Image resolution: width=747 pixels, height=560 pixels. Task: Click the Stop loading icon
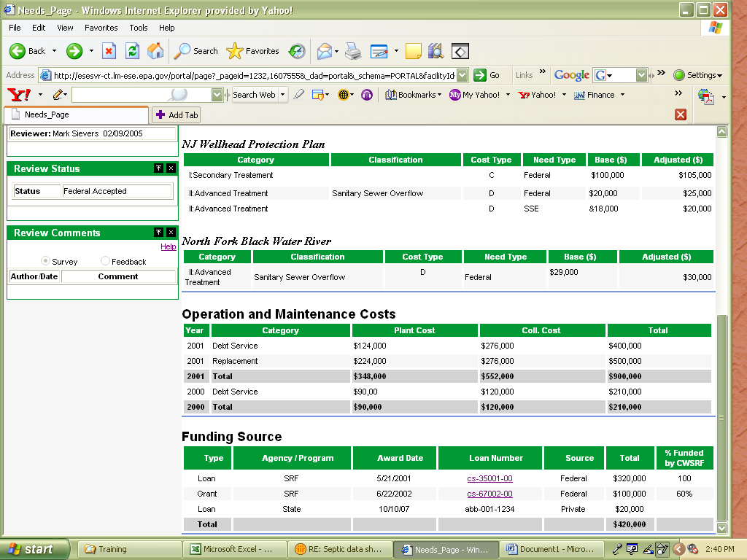click(109, 51)
